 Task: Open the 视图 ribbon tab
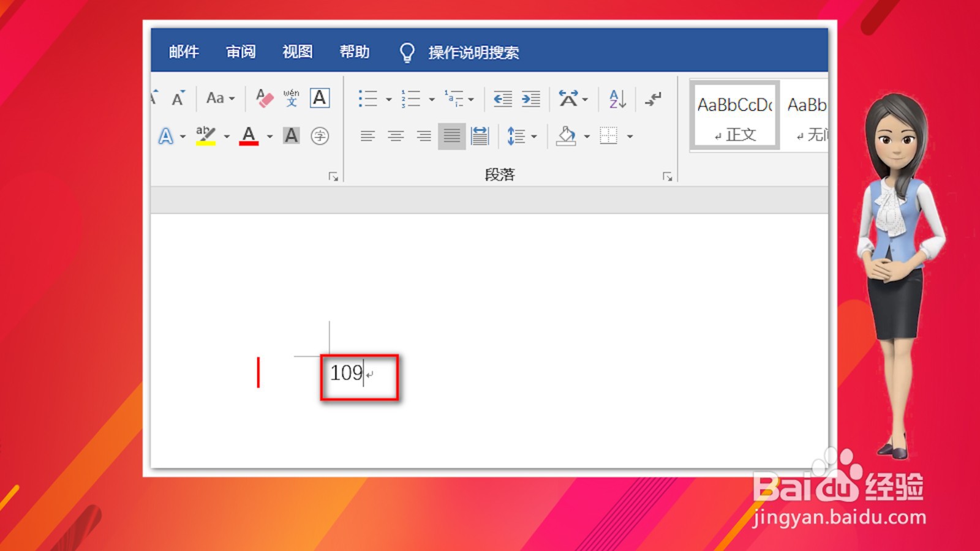[296, 52]
